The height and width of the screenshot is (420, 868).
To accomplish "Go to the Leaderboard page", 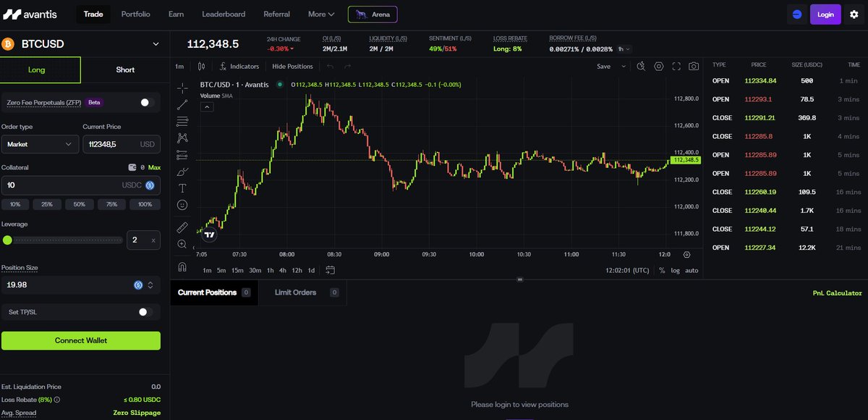I will click(x=224, y=14).
